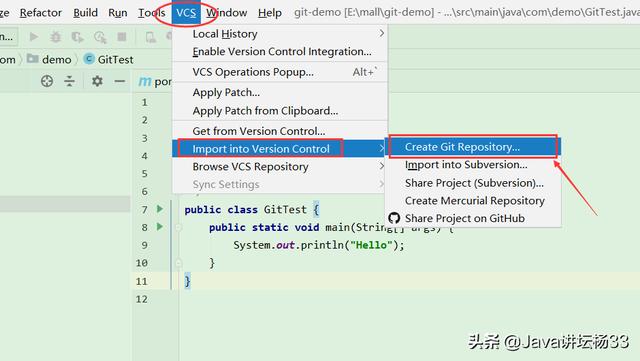Select Apply Patch option
This screenshot has width=640, height=361.
[280, 92]
